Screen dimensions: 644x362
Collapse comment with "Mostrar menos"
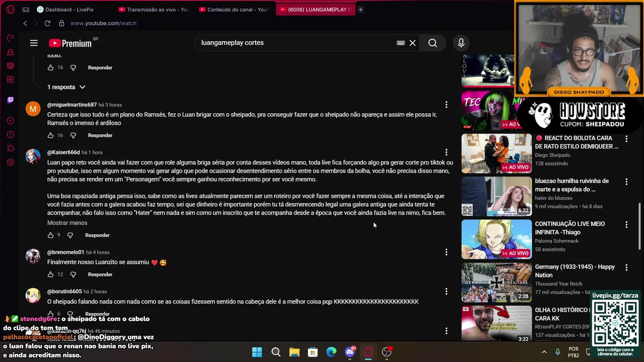pos(67,223)
